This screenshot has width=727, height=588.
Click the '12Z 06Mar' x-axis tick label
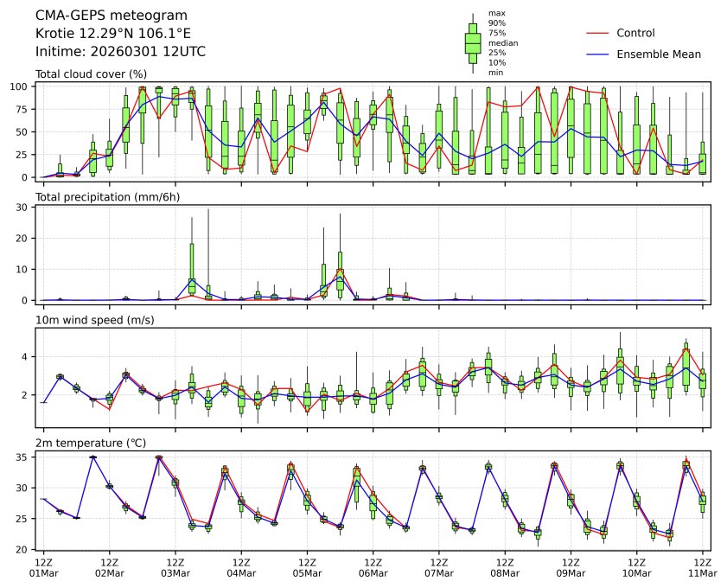373,567
